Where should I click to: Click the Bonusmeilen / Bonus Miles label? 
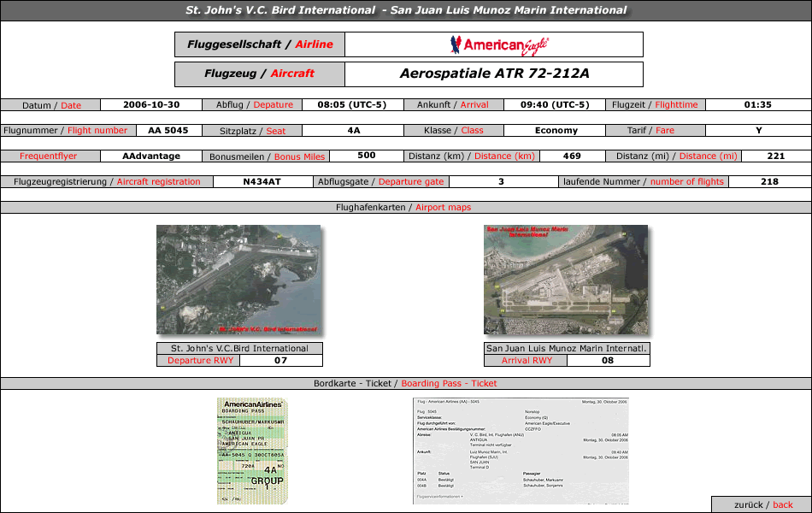tap(266, 156)
